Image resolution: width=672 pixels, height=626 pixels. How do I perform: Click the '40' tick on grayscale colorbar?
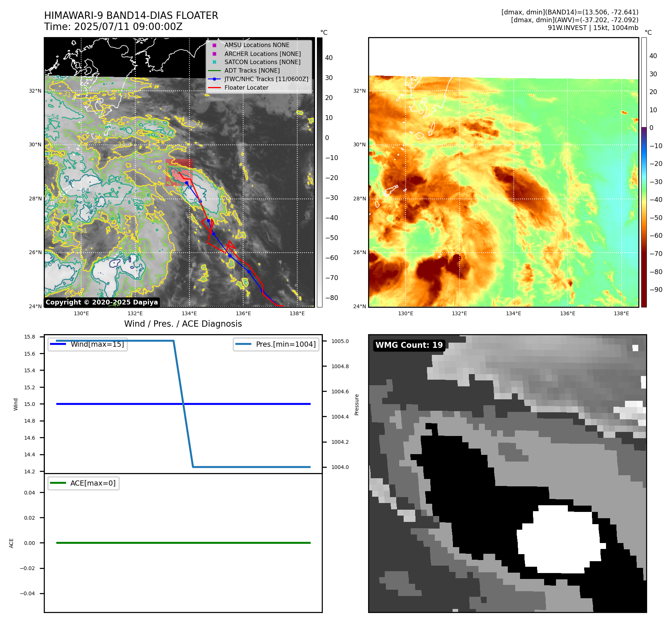329,58
